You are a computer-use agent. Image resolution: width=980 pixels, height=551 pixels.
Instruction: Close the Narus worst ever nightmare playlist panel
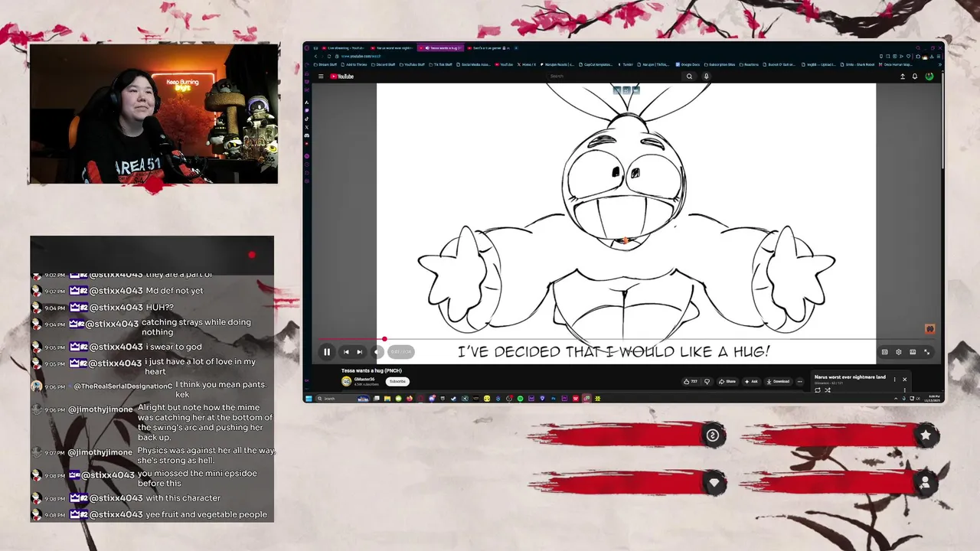904,379
